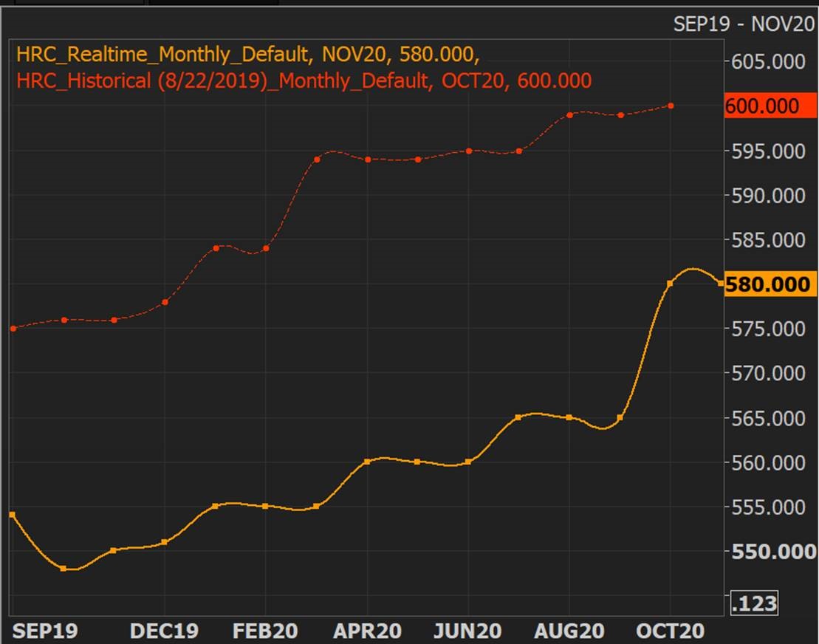Select the 575.000 y-axis label
Image resolution: width=819 pixels, height=644 pixels.
click(x=768, y=329)
